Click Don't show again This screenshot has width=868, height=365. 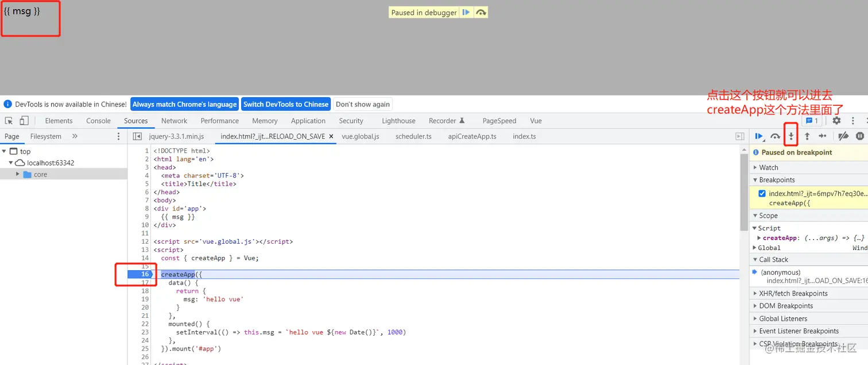(x=363, y=104)
